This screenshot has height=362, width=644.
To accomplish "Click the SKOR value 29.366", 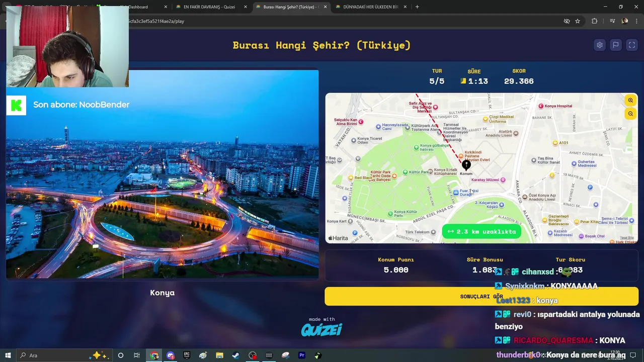I will [x=519, y=81].
